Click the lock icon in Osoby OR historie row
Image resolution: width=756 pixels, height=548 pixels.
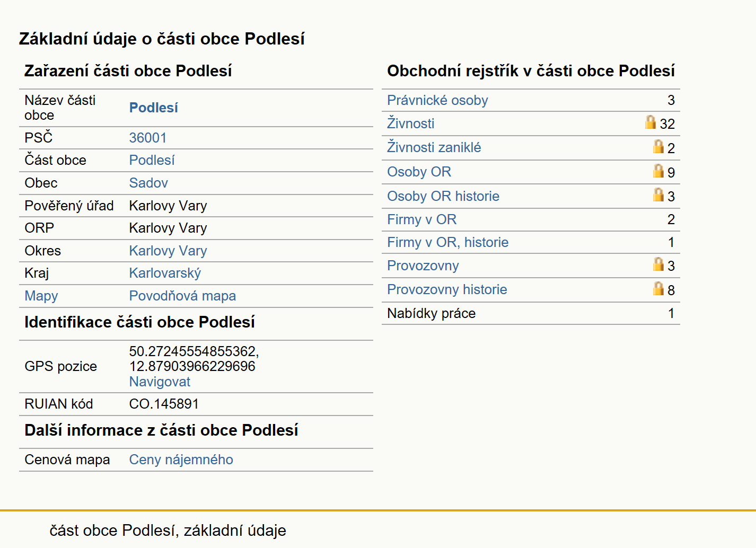coord(658,195)
